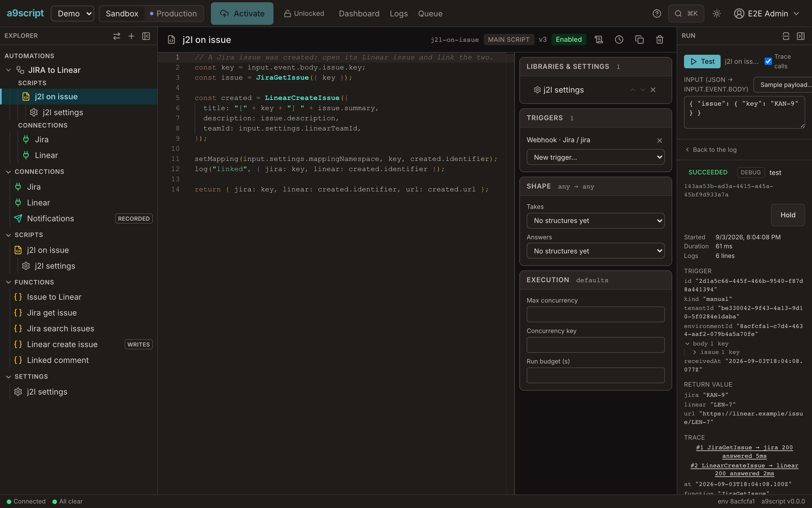Remove j2l settings library with X
The image size is (812, 508).
(x=653, y=90)
